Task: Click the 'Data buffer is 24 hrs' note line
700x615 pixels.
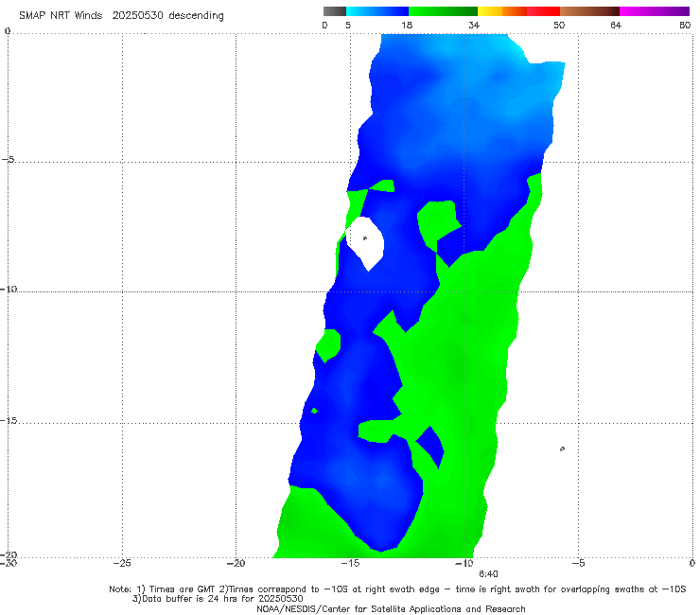Action: [x=218, y=599]
